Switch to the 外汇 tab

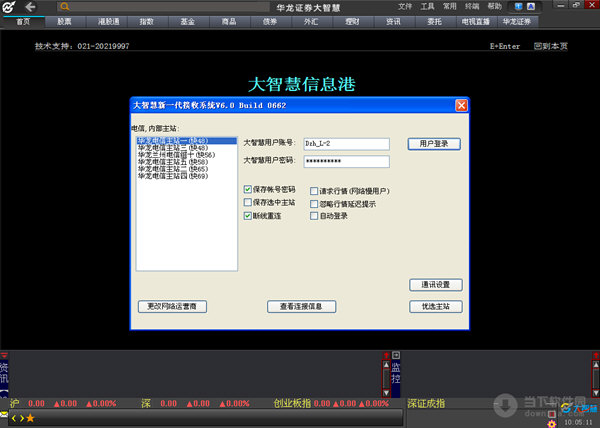click(x=311, y=22)
